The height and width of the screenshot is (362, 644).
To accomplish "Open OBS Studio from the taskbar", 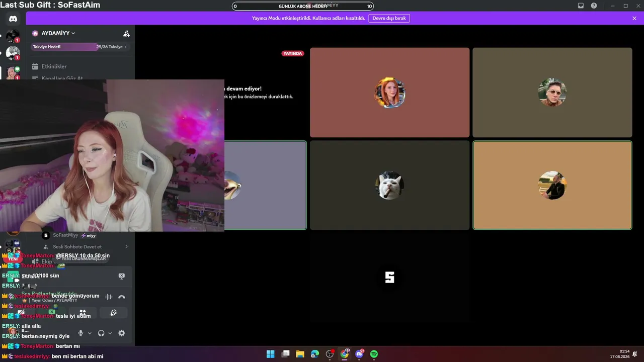I will [x=330, y=354].
